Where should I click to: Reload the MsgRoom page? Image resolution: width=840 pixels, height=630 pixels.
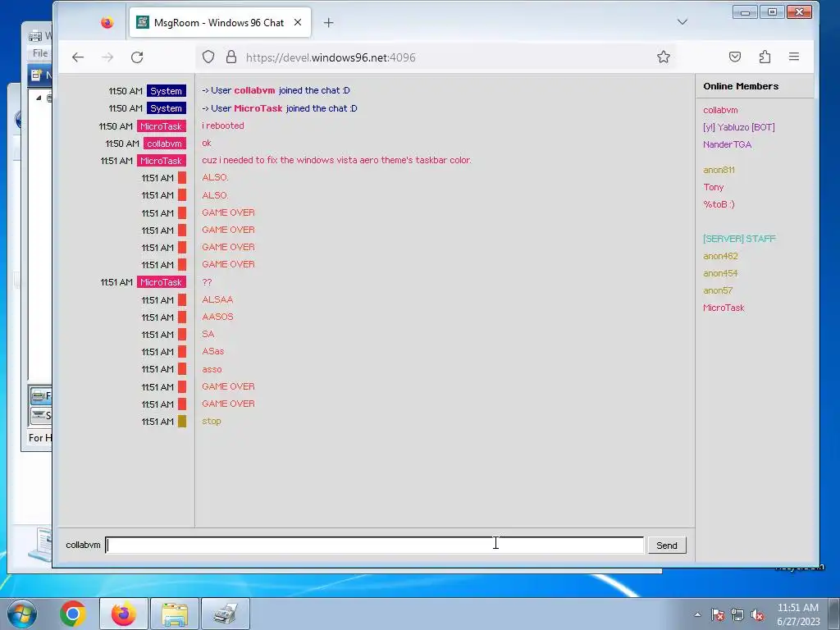coord(137,57)
